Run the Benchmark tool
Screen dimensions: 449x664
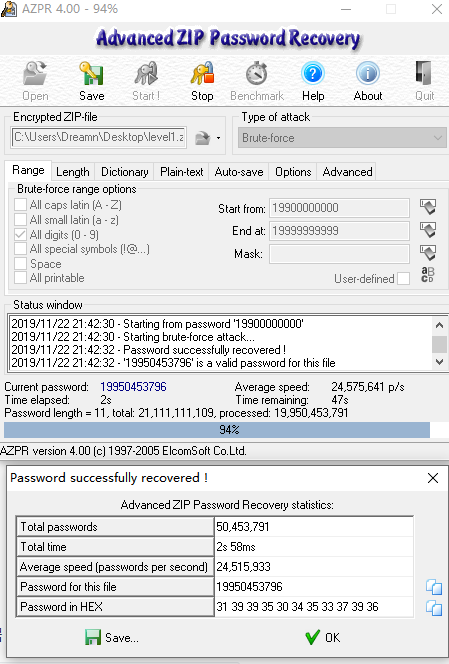pos(257,81)
